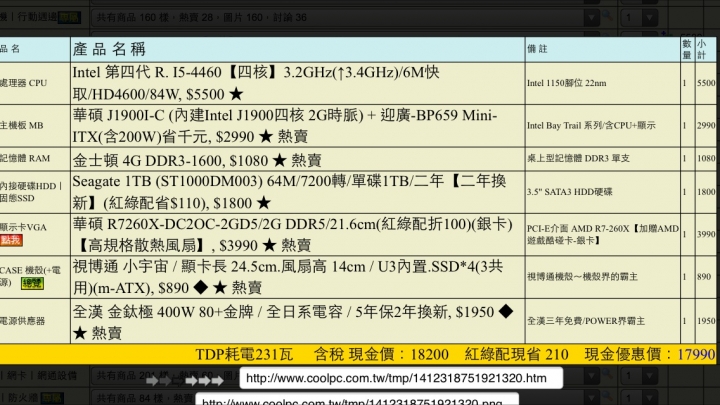Image resolution: width=720 pixels, height=405 pixels.
Task: Click the note 3.5" SATA3 HDD硬碟
Action: click(569, 192)
